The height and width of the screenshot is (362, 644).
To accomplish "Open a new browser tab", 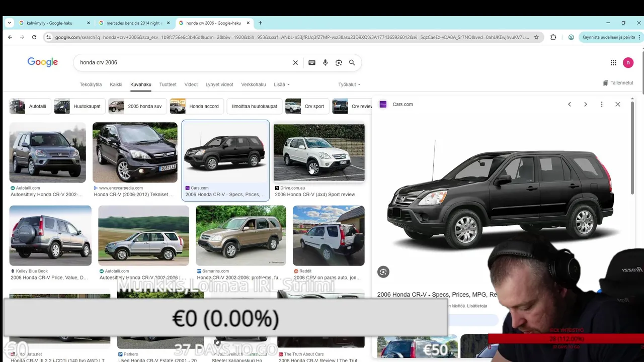I will coord(260,23).
